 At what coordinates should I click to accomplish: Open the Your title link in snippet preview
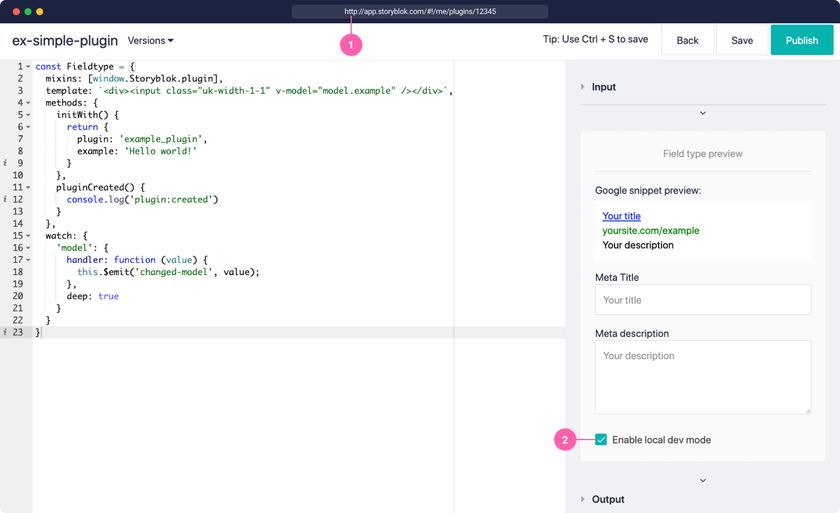click(621, 216)
